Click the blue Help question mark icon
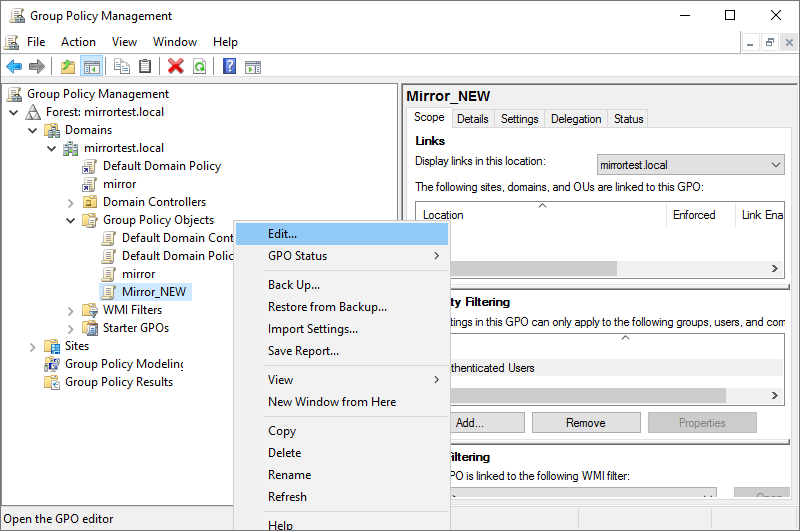Viewport: 800px width, 531px height. click(x=230, y=66)
